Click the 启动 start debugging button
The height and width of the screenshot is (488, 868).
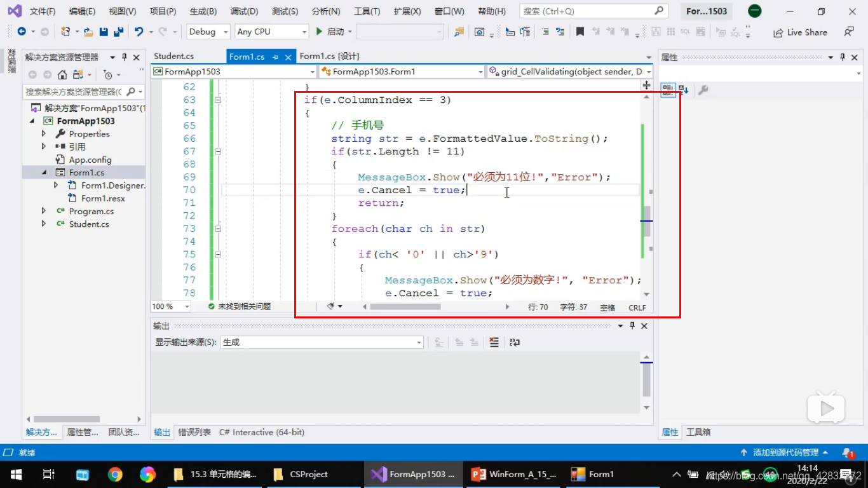[x=330, y=32]
